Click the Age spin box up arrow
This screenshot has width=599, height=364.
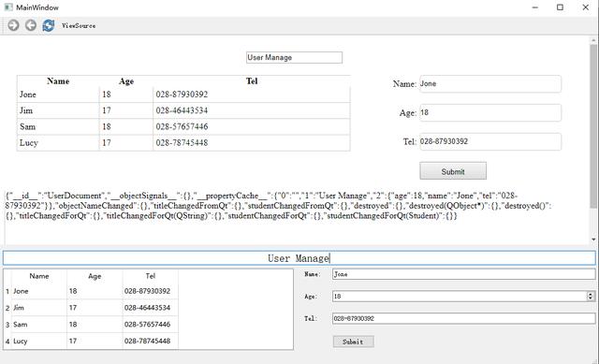point(591,294)
